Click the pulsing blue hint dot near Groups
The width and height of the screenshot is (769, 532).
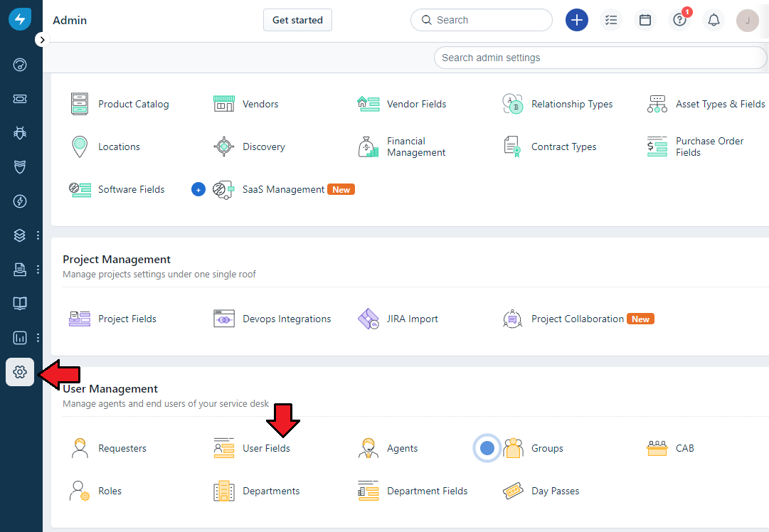(487, 448)
